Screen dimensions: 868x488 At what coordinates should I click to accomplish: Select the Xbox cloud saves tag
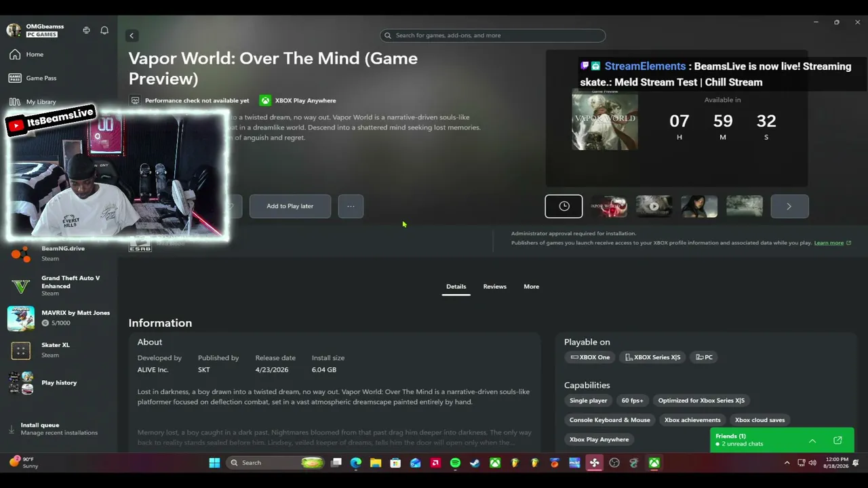[x=759, y=420]
